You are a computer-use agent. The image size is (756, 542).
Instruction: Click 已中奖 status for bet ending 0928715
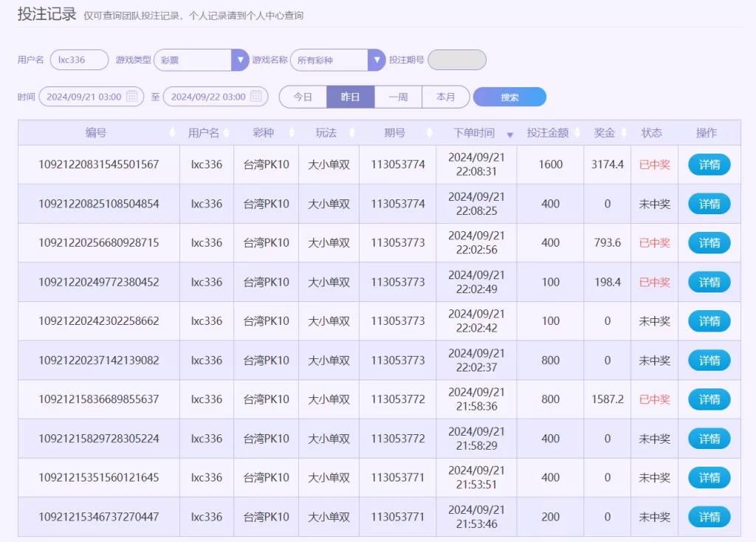(654, 242)
